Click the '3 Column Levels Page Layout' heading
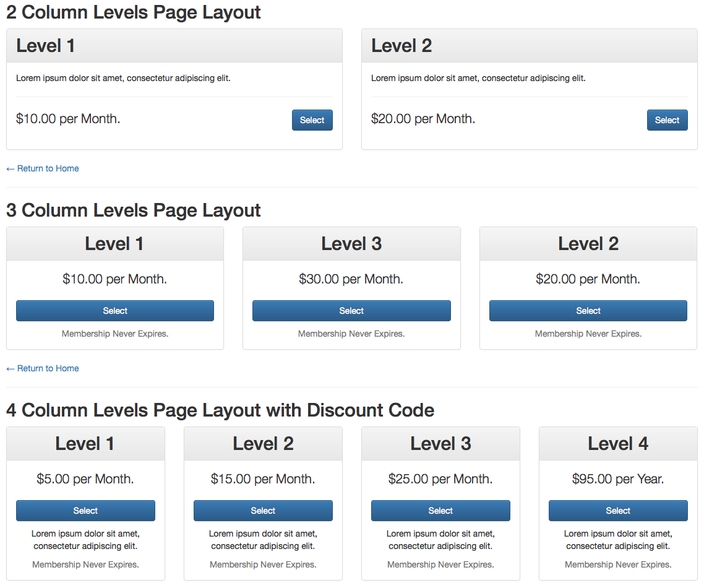 (x=134, y=210)
